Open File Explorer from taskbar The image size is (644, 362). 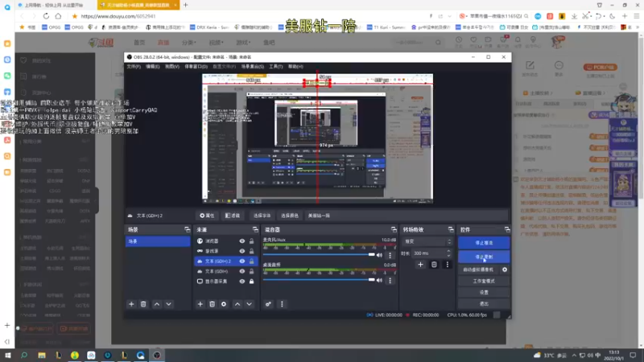click(42, 355)
